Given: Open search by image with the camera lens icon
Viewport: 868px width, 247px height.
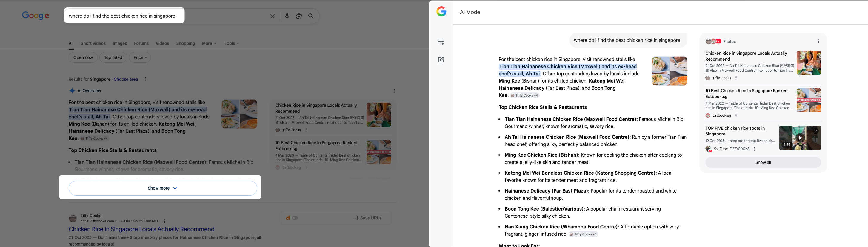Looking at the screenshot, I should (299, 16).
